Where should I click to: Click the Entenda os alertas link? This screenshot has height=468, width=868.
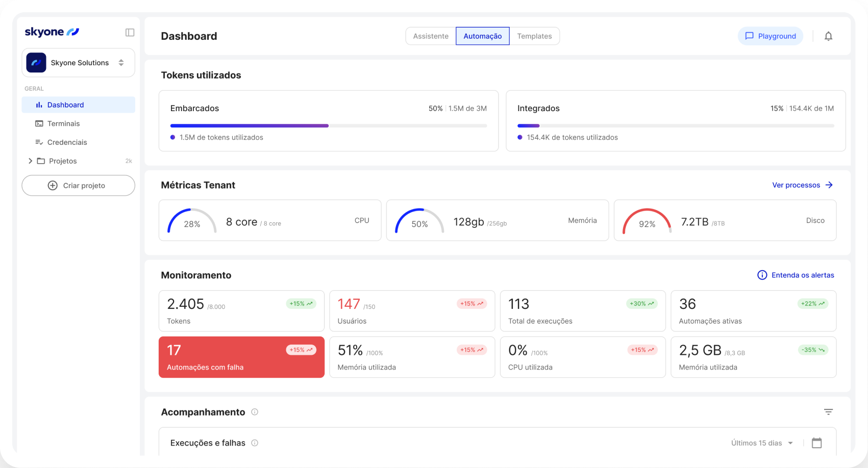(x=796, y=275)
